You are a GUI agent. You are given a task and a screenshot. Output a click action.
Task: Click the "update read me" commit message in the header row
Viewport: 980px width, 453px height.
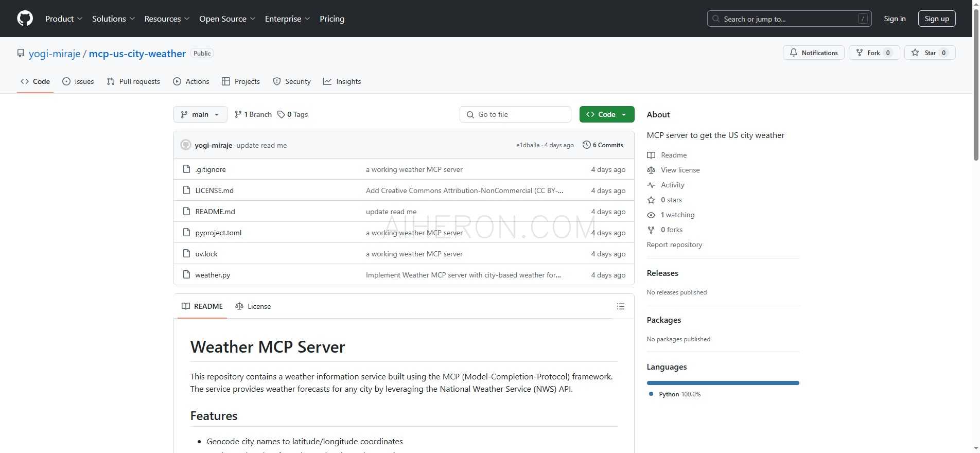(x=261, y=145)
